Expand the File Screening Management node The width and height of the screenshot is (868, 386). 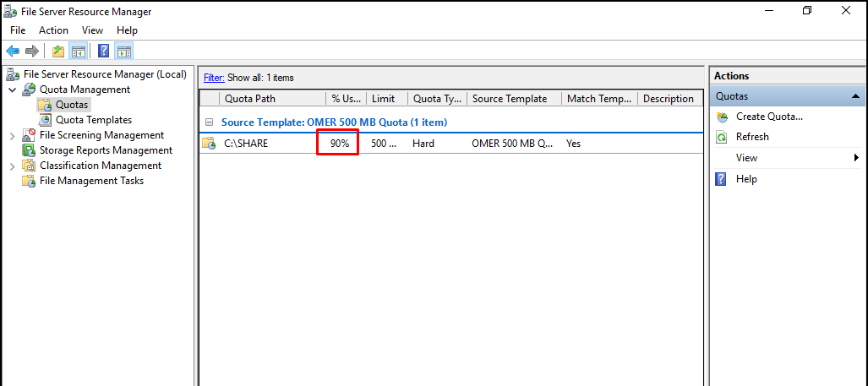pos(13,135)
